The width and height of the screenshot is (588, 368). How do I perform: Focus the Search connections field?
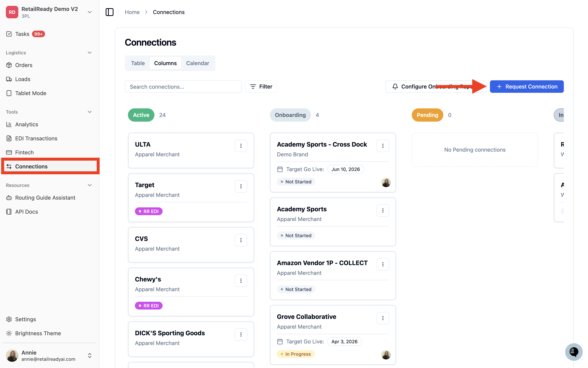[x=183, y=86]
